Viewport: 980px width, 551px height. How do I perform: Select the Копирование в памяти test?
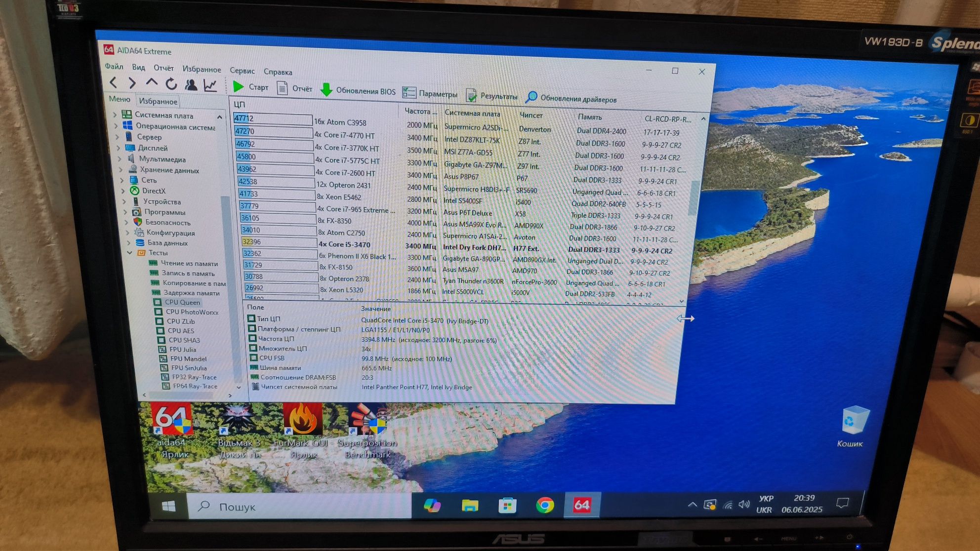(x=194, y=283)
